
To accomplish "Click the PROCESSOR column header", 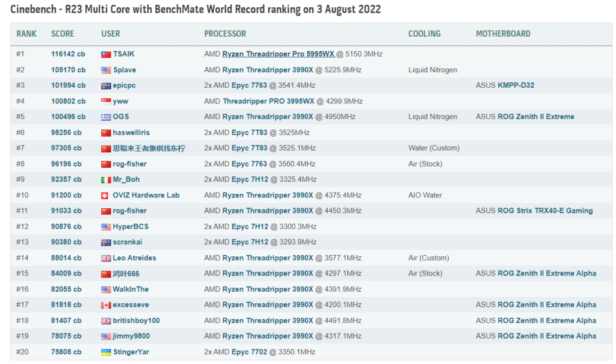I will 225,34.
